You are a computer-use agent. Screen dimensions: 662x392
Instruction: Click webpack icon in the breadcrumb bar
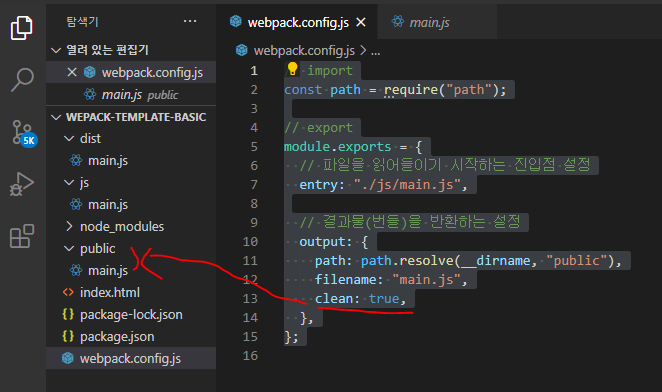coord(241,50)
